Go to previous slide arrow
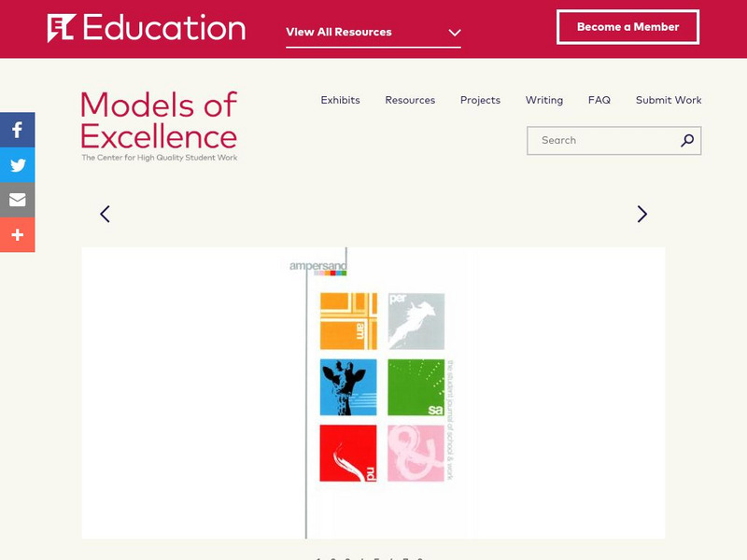Image resolution: width=747 pixels, height=560 pixels. click(x=105, y=214)
